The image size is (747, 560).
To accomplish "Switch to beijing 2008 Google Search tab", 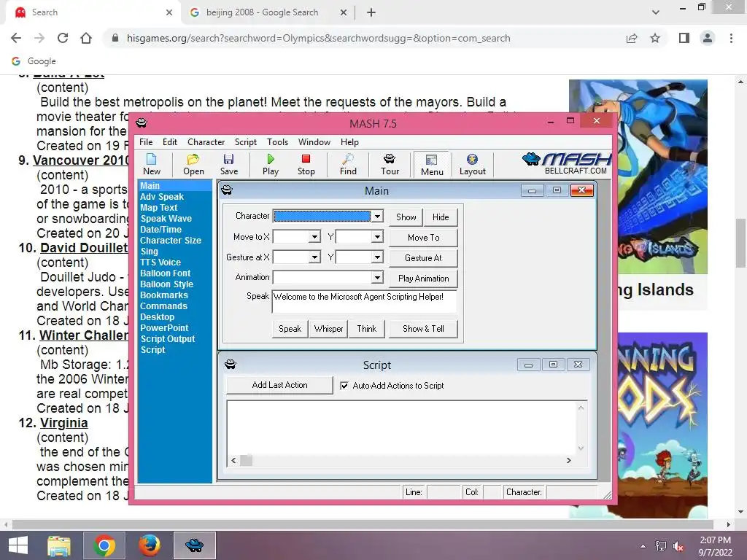I will tap(262, 12).
